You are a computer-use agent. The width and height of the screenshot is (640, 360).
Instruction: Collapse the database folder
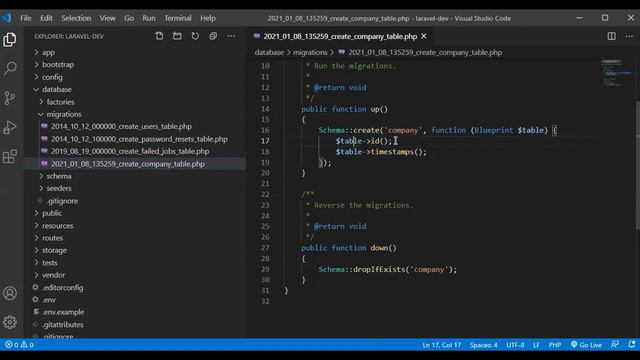coord(135,89)
